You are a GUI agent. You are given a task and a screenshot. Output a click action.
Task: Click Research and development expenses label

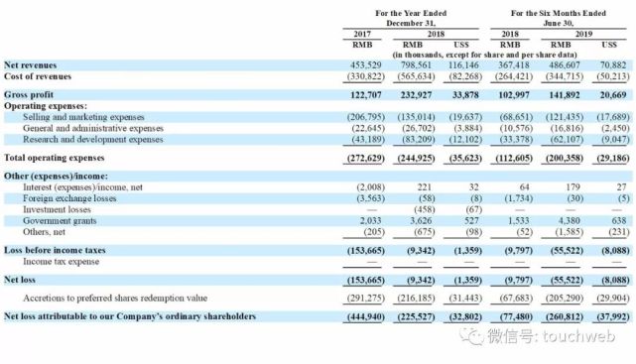93,140
